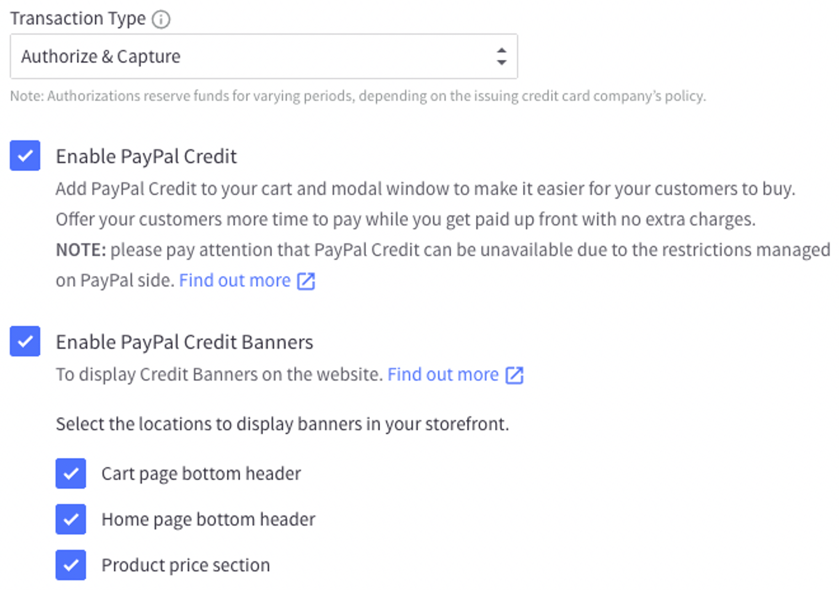Deselect the Product price section checkbox
The width and height of the screenshot is (839, 590).
[70, 565]
